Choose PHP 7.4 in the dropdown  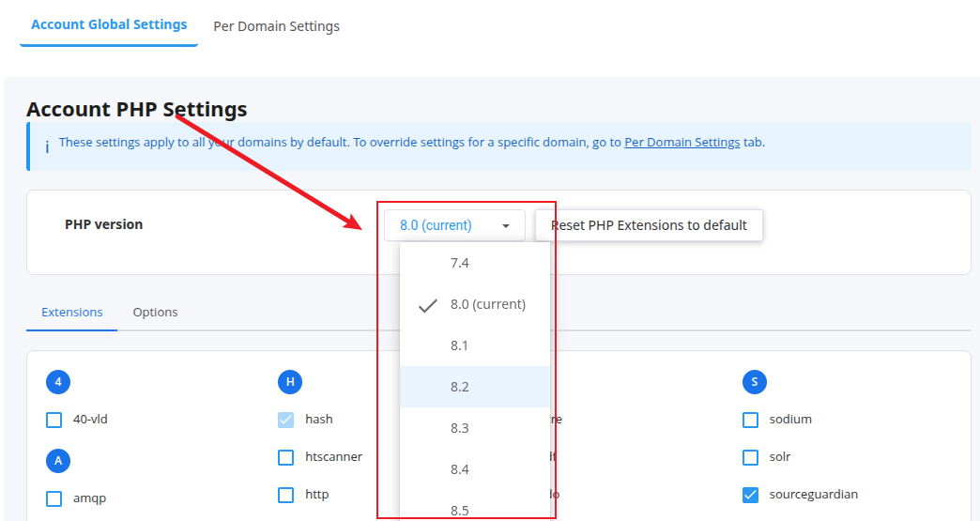click(459, 263)
